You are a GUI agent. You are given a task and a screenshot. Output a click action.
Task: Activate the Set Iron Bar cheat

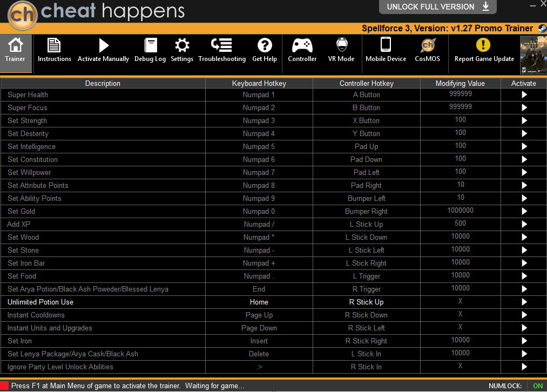tap(524, 263)
